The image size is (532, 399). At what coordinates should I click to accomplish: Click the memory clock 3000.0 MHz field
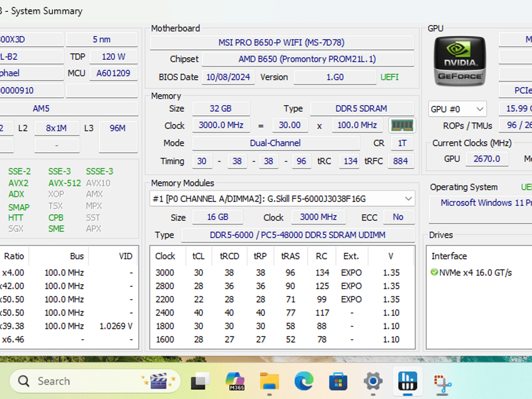click(x=221, y=125)
